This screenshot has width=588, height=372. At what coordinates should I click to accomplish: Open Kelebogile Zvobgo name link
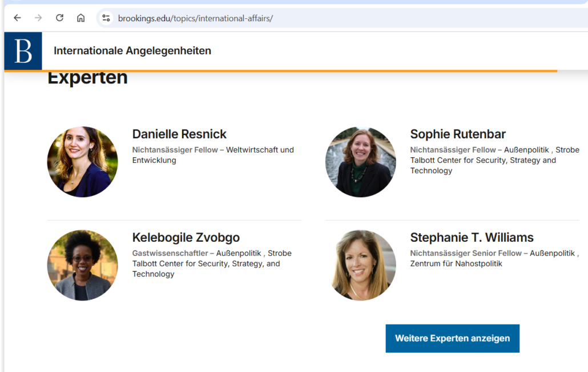point(186,238)
